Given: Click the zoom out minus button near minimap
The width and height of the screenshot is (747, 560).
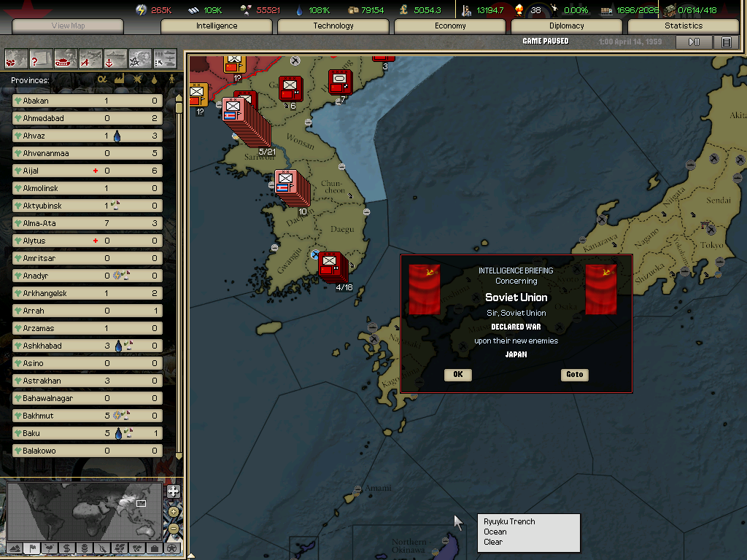Looking at the screenshot, I should tap(174, 528).
